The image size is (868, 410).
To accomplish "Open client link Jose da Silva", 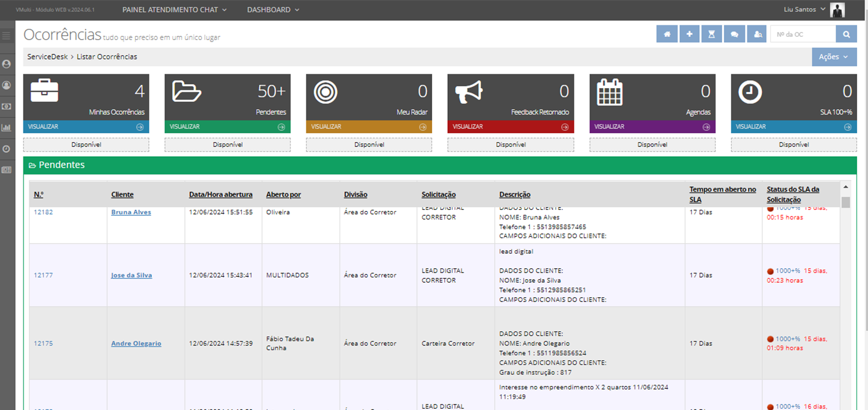I will [x=131, y=275].
